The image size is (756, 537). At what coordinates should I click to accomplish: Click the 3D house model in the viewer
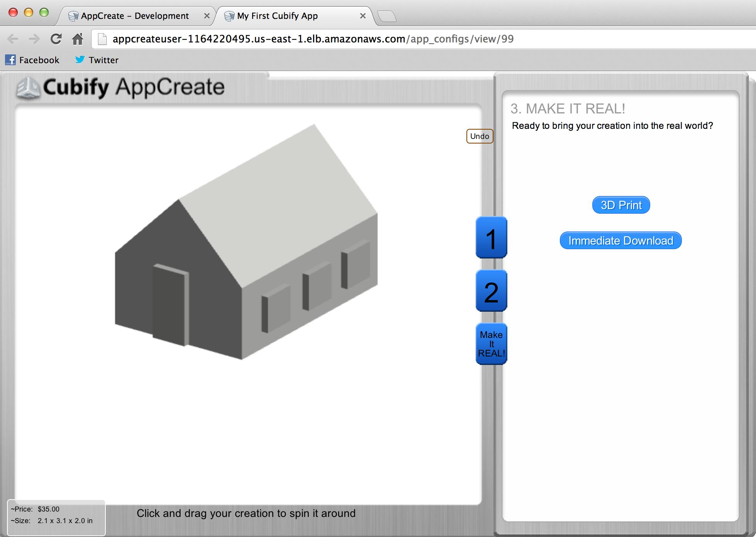coord(246,242)
